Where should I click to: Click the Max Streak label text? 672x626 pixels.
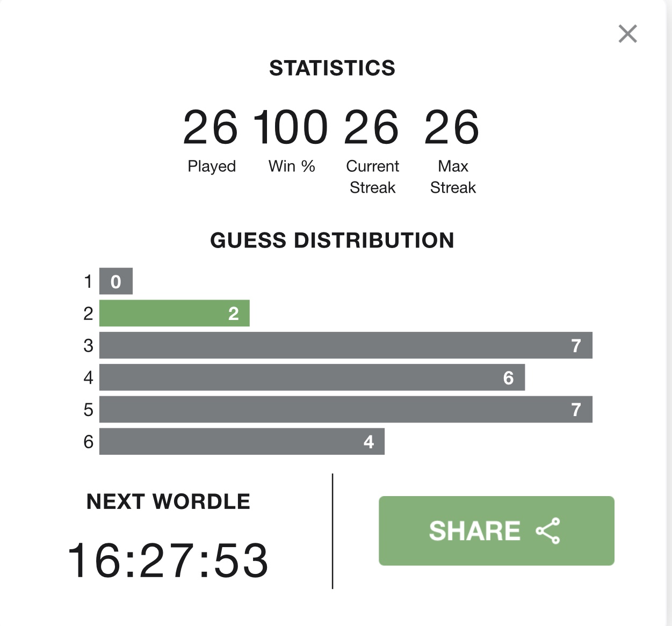coord(453,177)
